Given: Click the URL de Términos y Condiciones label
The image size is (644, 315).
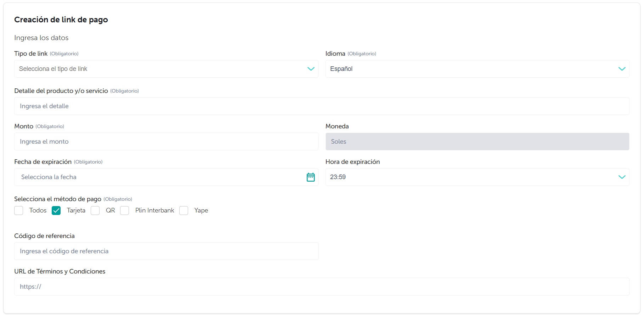Looking at the screenshot, I should click(60, 271).
